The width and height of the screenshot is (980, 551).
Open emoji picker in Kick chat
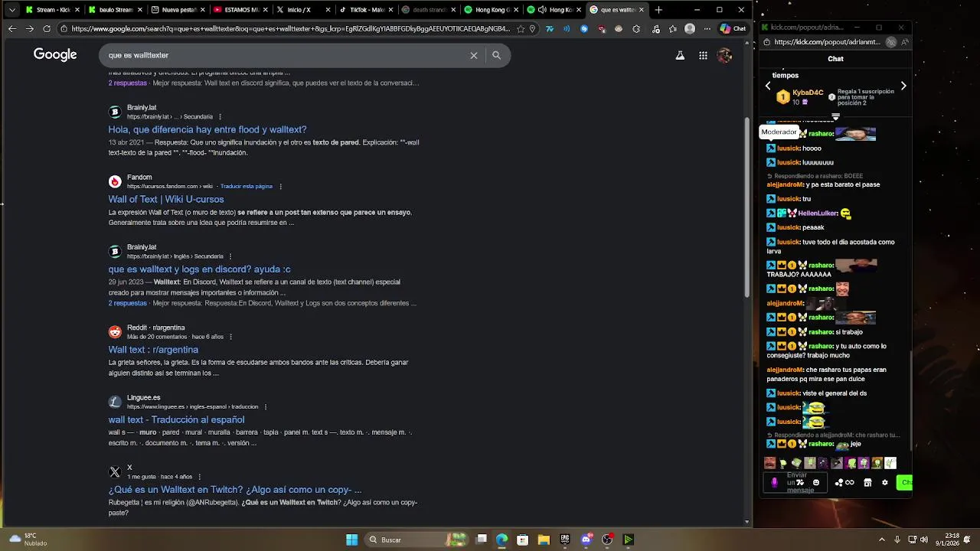click(x=816, y=483)
